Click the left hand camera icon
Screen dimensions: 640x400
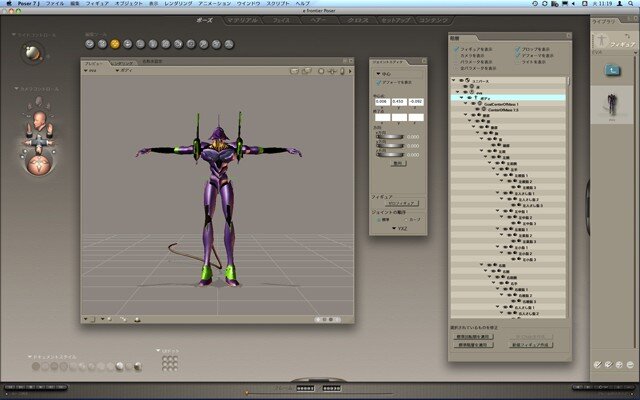click(x=29, y=130)
